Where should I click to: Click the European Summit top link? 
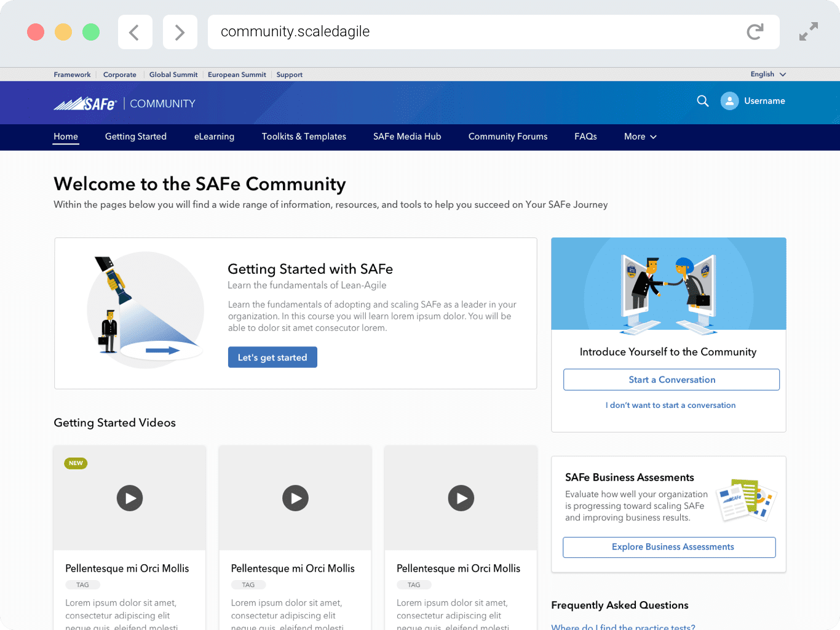coord(237,74)
